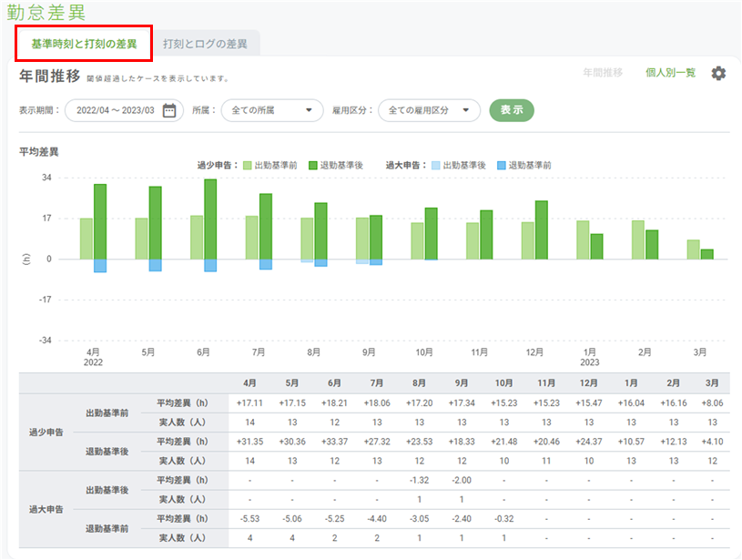Screen dimensions: 742x560
Task: Click the 勤怠差異 page title
Action: [x=46, y=12]
